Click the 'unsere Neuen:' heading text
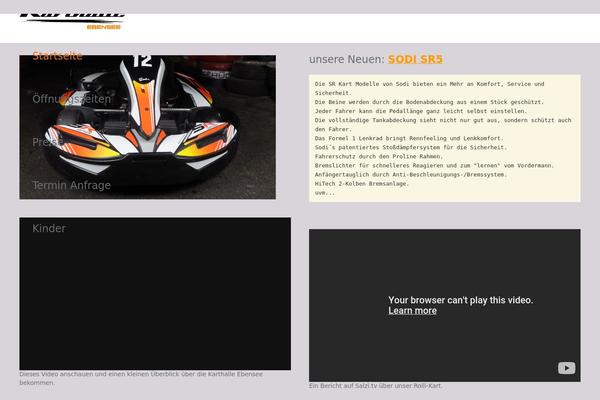Screen dimensions: 600x400 (347, 59)
